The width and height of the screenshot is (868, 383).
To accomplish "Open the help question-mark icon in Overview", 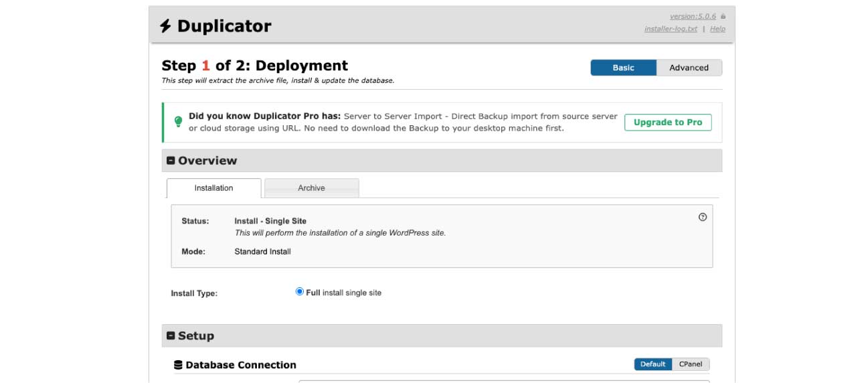I will (703, 217).
